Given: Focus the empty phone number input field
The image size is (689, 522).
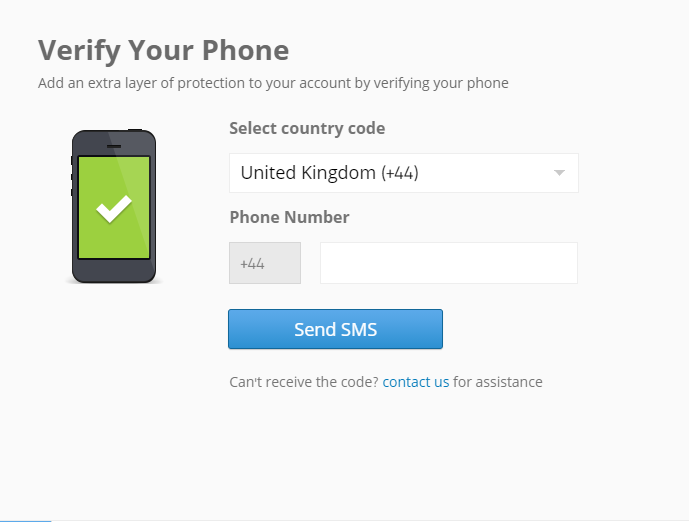Looking at the screenshot, I should (449, 263).
